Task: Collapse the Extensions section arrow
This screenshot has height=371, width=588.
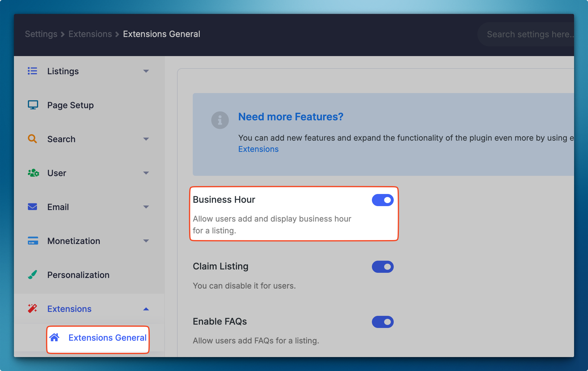Action: pyautogui.click(x=146, y=309)
